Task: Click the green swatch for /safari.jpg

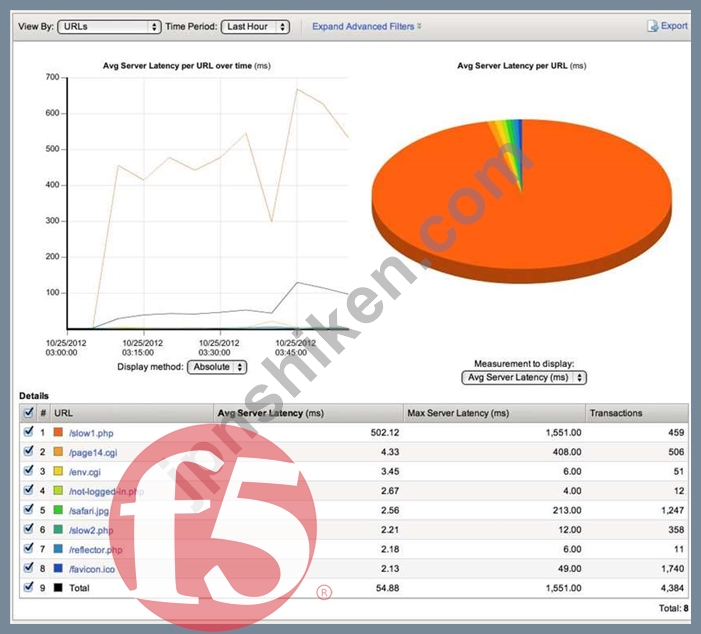Action: (x=58, y=510)
